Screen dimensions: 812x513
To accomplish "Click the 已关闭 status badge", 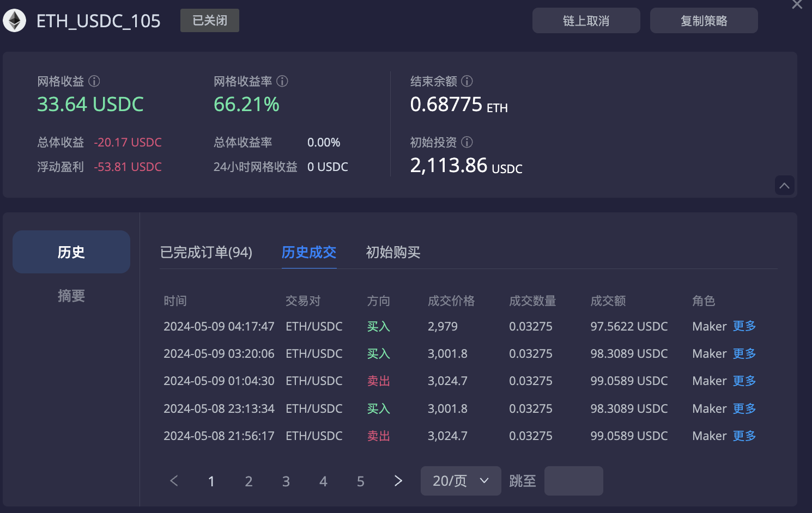I will click(210, 21).
